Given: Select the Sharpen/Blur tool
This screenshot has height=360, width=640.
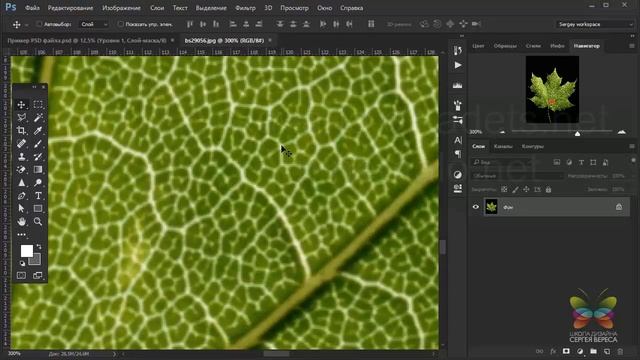Looking at the screenshot, I should [21, 183].
